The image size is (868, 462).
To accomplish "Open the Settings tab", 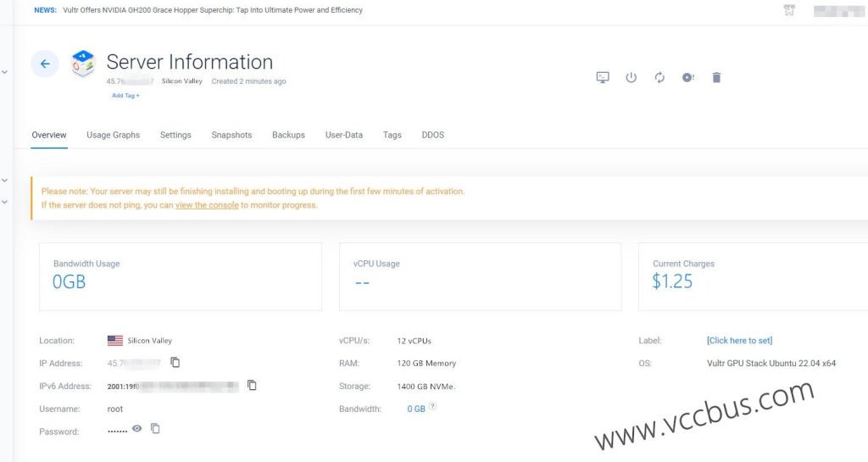I will 175,135.
